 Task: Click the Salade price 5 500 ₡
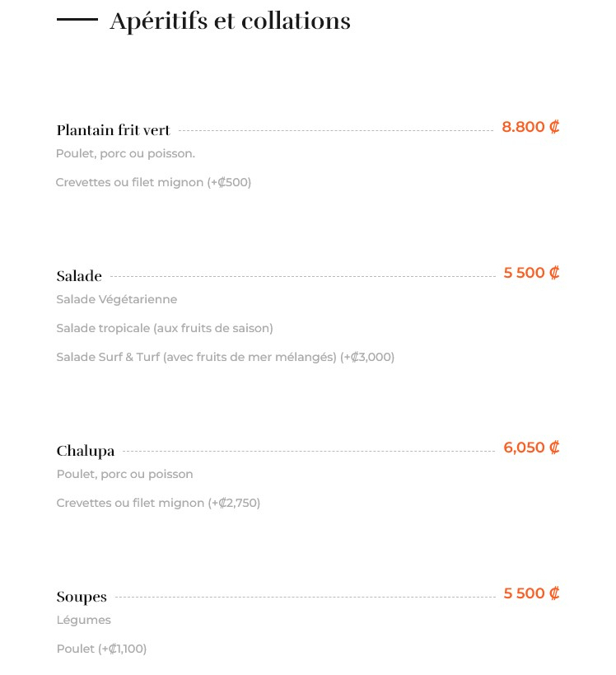click(x=531, y=273)
